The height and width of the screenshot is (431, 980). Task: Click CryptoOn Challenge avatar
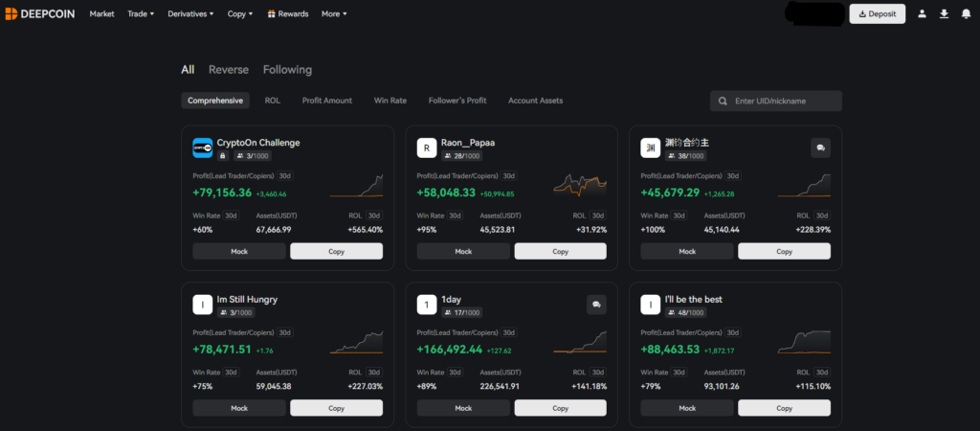pyautogui.click(x=203, y=147)
